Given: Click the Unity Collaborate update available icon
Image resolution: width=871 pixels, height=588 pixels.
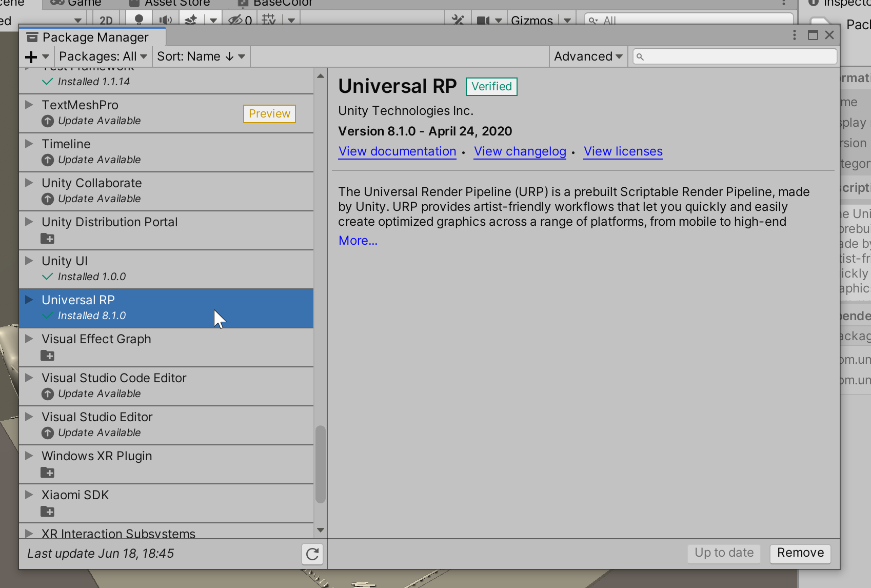Looking at the screenshot, I should coord(48,199).
